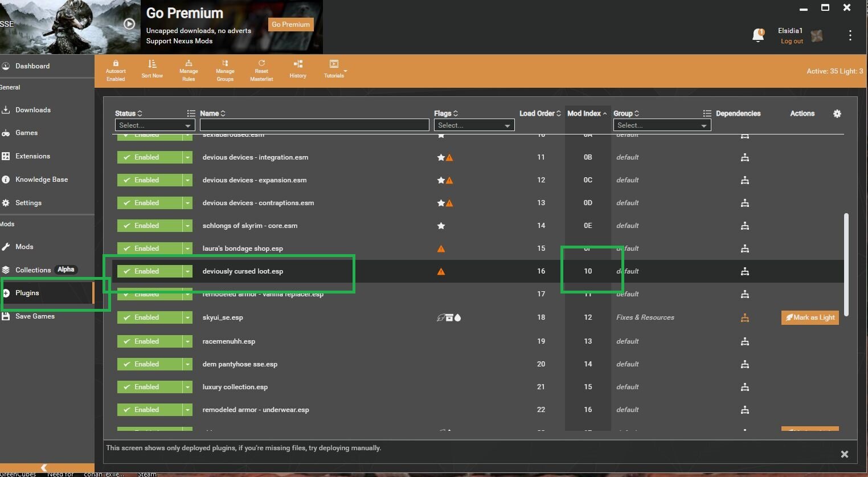
Task: Toggle Enabled for devious devices - contraptions.esm
Action: (x=149, y=203)
